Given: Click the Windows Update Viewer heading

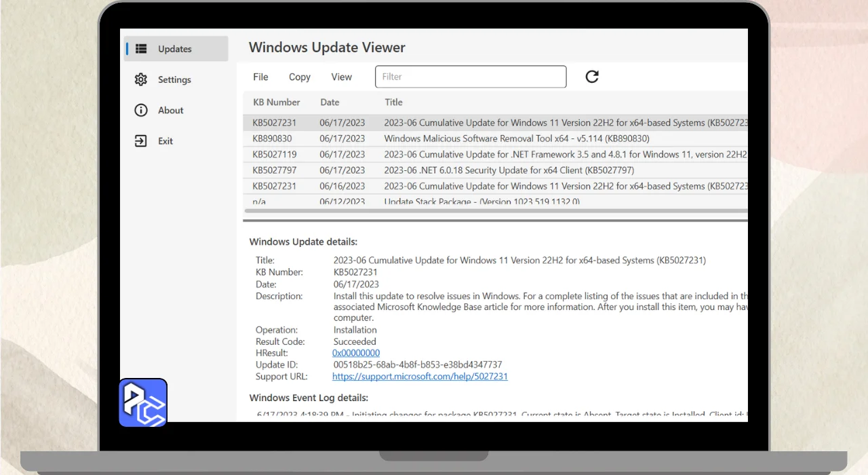Looking at the screenshot, I should 327,47.
